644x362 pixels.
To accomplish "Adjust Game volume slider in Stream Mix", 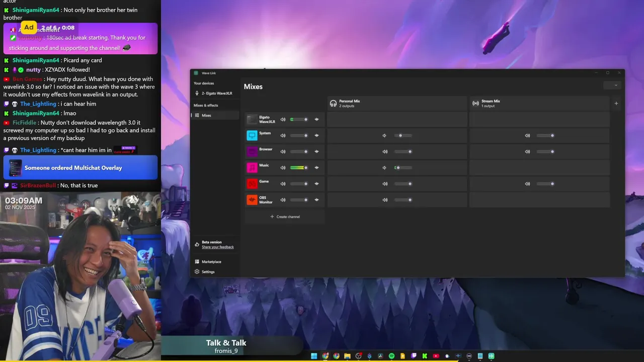I will point(545,184).
